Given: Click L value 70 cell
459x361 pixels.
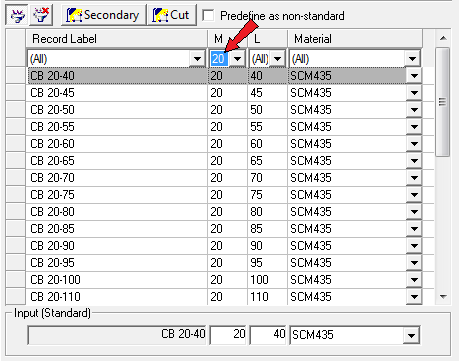Looking at the screenshot, I should coord(267,178).
